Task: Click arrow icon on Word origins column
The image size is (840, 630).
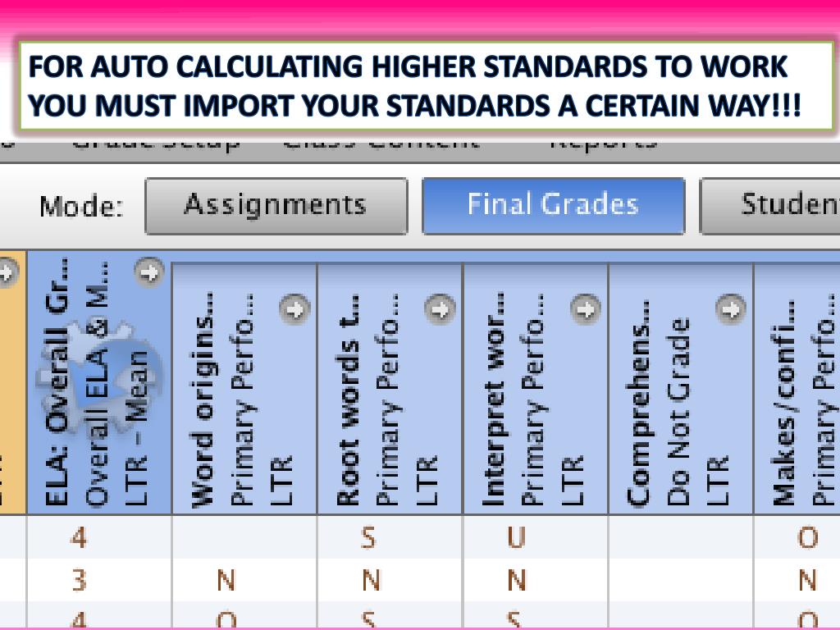Action: [x=294, y=309]
